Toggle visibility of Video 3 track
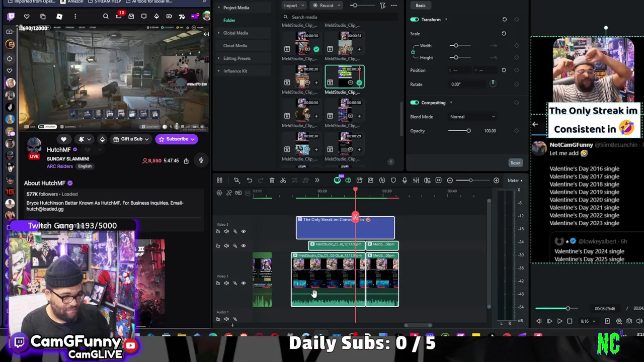 coord(244,231)
